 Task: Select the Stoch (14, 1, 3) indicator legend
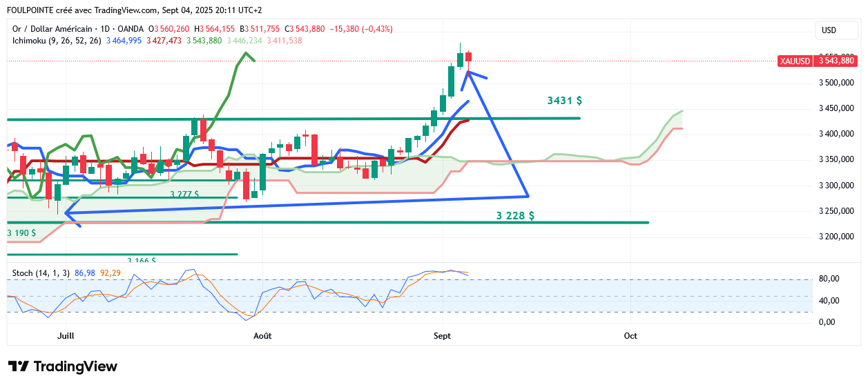41,273
